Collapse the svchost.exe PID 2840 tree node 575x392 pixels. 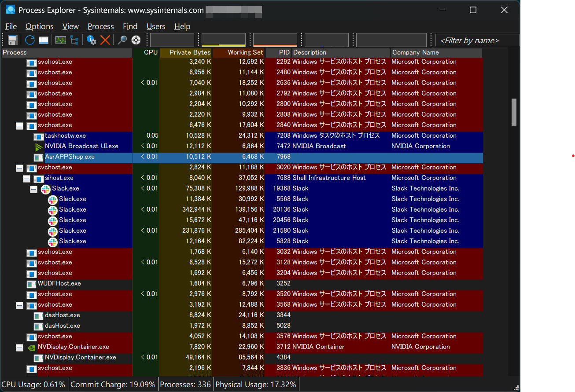point(19,126)
